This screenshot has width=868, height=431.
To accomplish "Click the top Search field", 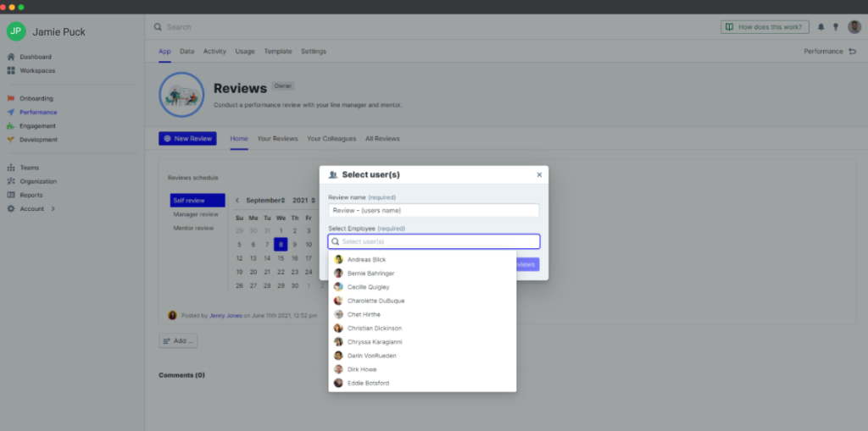I will click(x=179, y=27).
